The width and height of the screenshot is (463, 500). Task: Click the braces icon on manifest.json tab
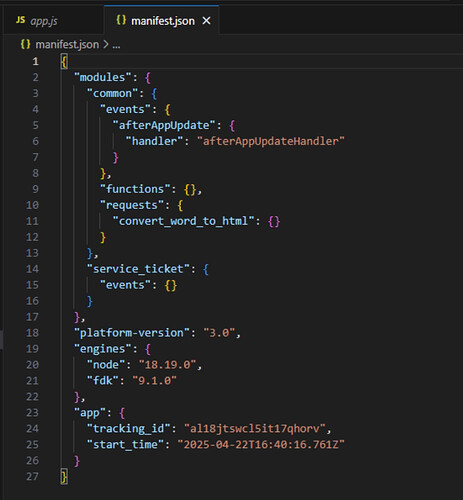tap(121, 20)
